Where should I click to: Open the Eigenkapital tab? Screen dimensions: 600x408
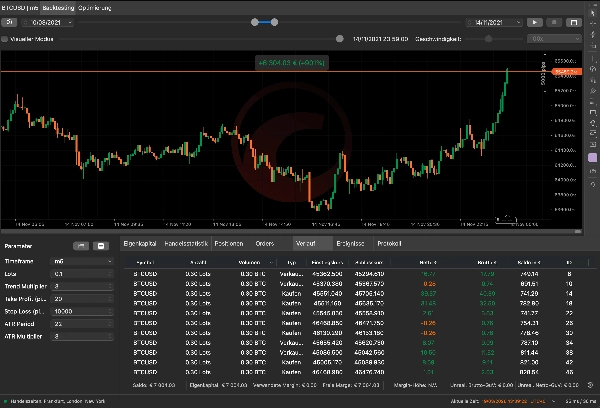140,243
